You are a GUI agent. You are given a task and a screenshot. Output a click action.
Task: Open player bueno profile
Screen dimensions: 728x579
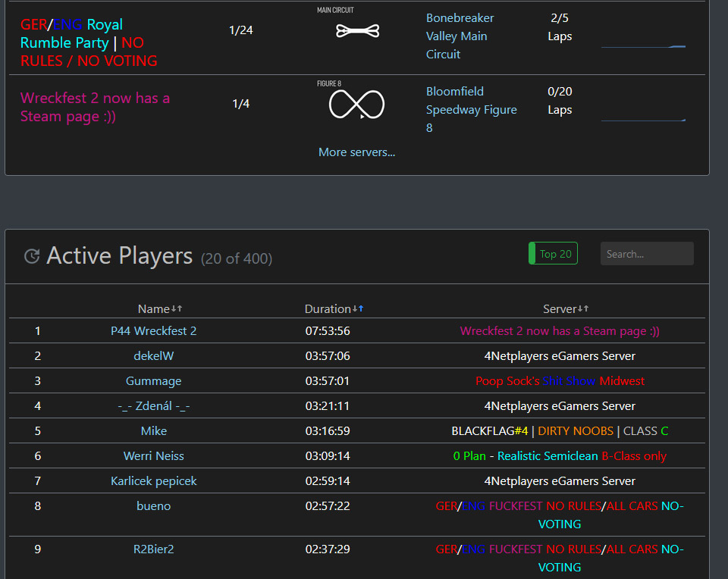point(154,506)
